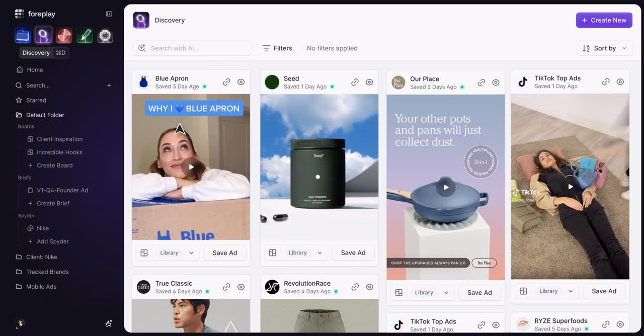
Task: Copy the share link icon on Blue Apron card
Action: coord(226,81)
